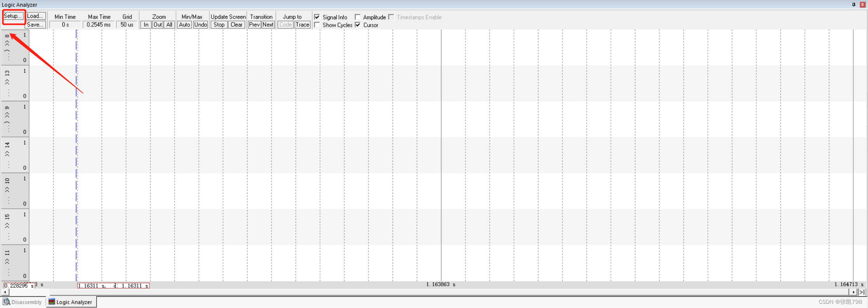Jump to Trace
868x308 pixels.
pyautogui.click(x=303, y=25)
